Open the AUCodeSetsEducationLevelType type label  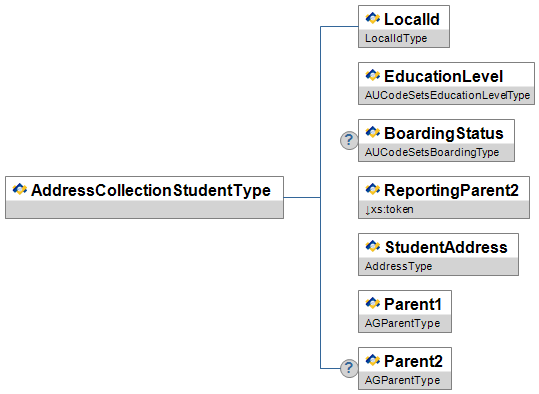[447, 95]
